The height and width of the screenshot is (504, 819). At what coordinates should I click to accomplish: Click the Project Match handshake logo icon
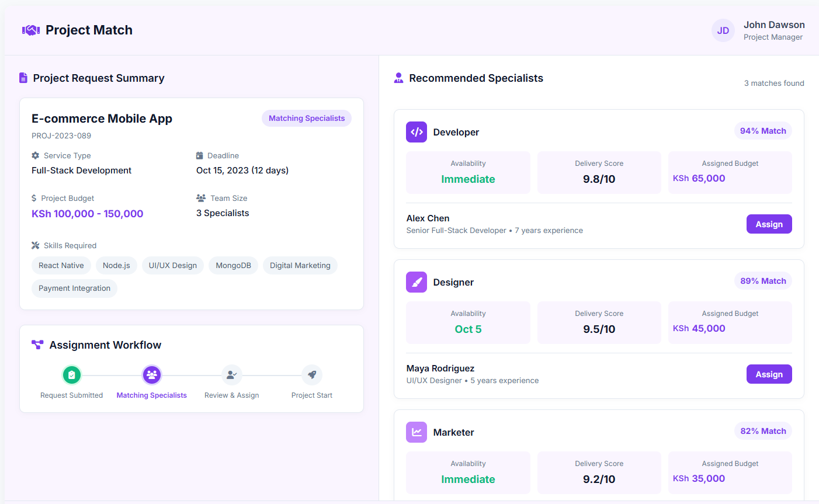pyautogui.click(x=31, y=30)
